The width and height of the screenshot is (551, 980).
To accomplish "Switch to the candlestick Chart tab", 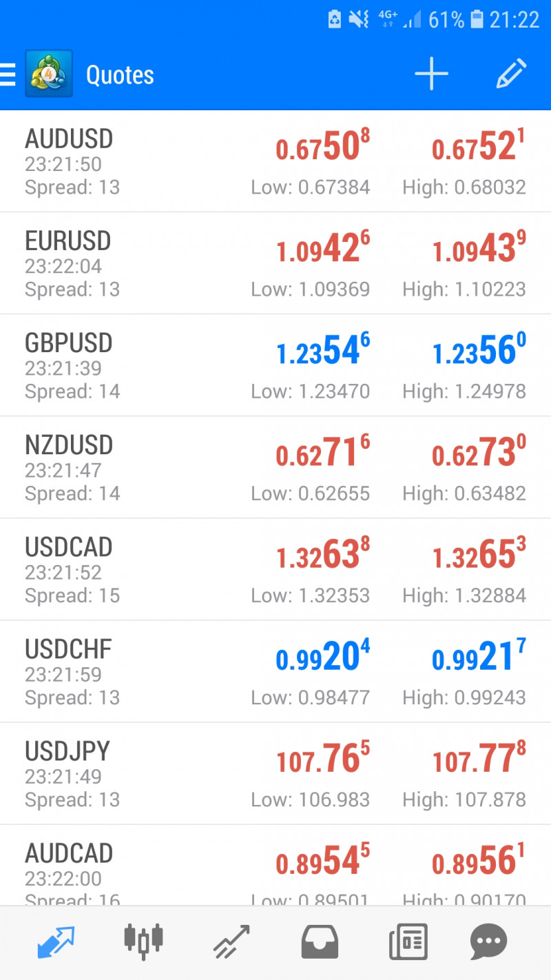I will [144, 941].
